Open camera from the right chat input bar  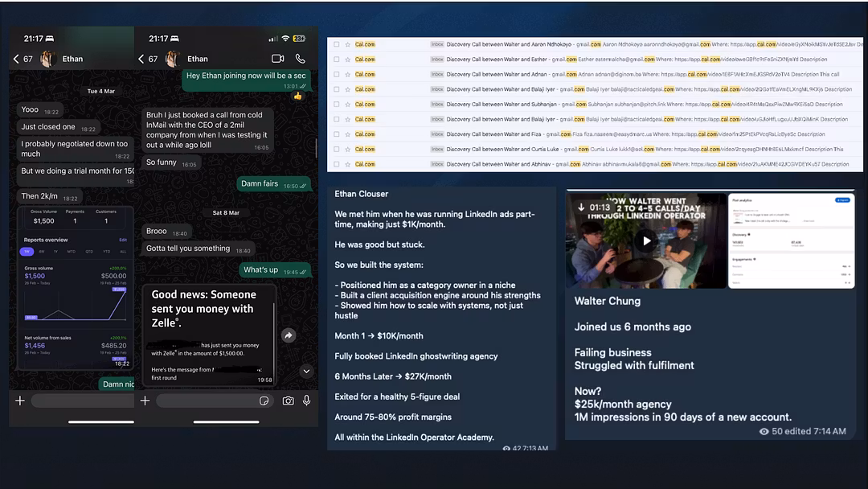pyautogui.click(x=288, y=401)
